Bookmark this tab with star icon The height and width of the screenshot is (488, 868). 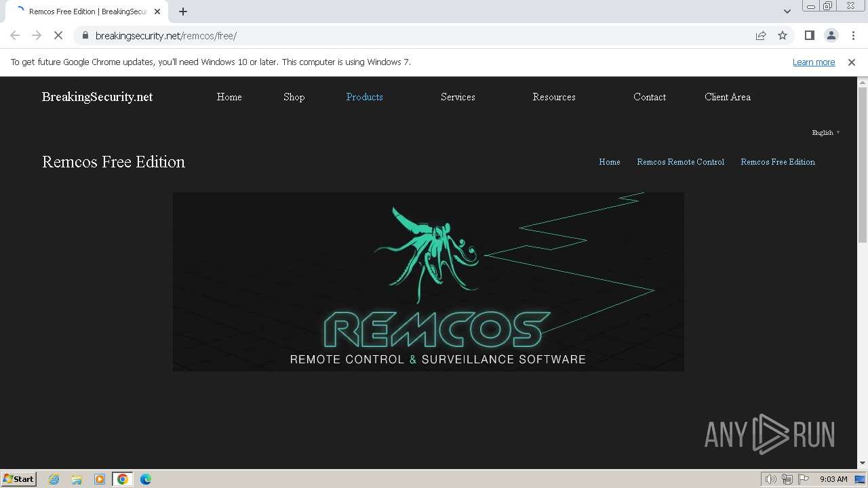pyautogui.click(x=783, y=35)
